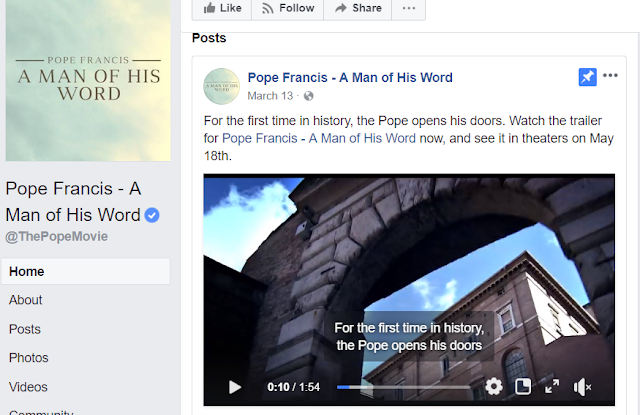Screen dimensions: 640x415
Task: Open video settings gear
Action: pos(494,386)
